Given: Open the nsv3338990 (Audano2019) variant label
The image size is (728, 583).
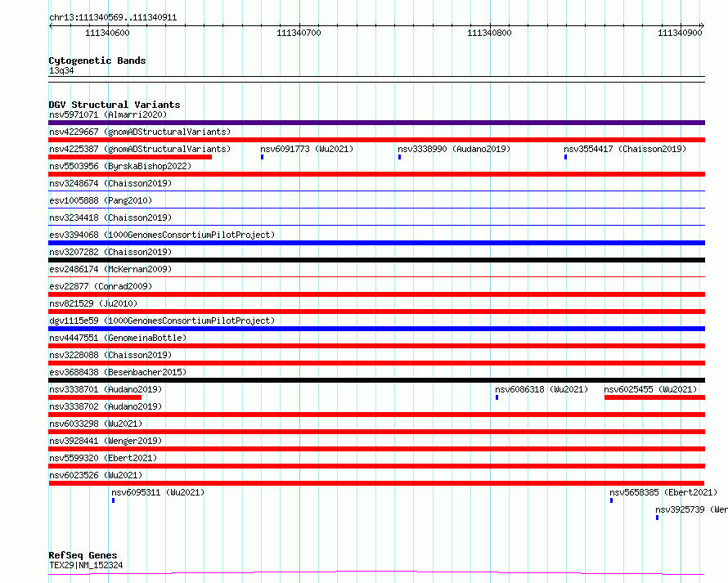Looking at the screenshot, I should tap(454, 149).
